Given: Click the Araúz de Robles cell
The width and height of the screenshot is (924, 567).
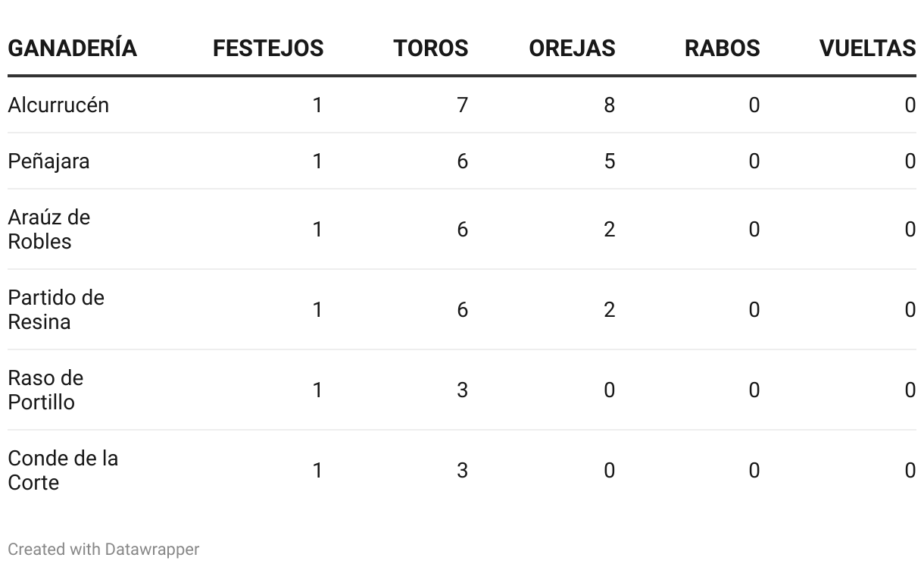Looking at the screenshot, I should pos(49,229).
